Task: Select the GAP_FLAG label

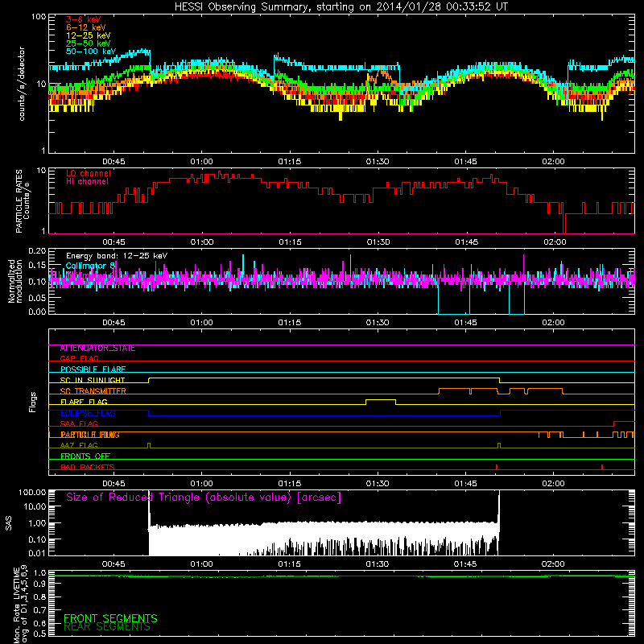Action: [79, 358]
